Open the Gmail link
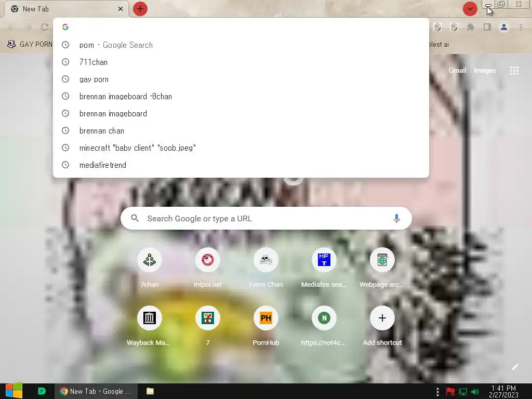 (x=457, y=70)
